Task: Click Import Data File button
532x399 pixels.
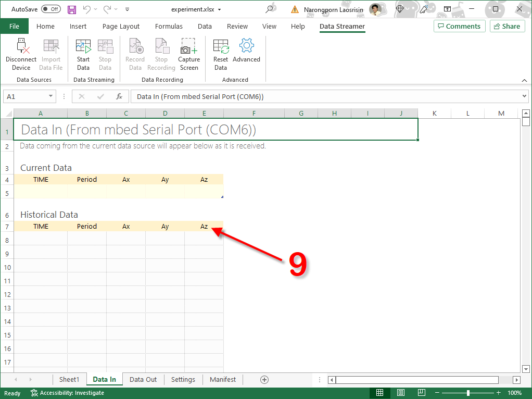Action: tap(51, 54)
